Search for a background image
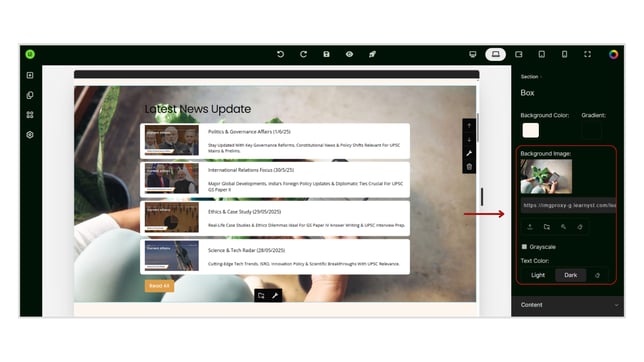This screenshot has width=644, height=362. (564, 227)
